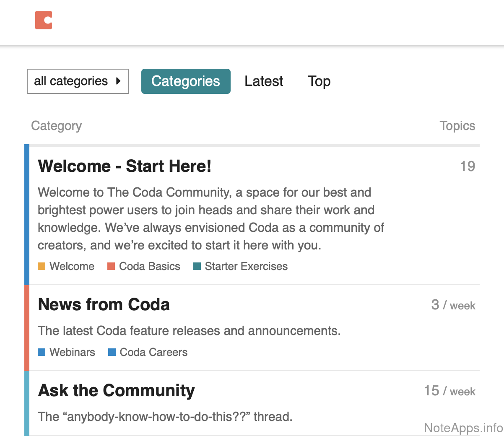Click the red Coda Basics color square

[111, 267]
